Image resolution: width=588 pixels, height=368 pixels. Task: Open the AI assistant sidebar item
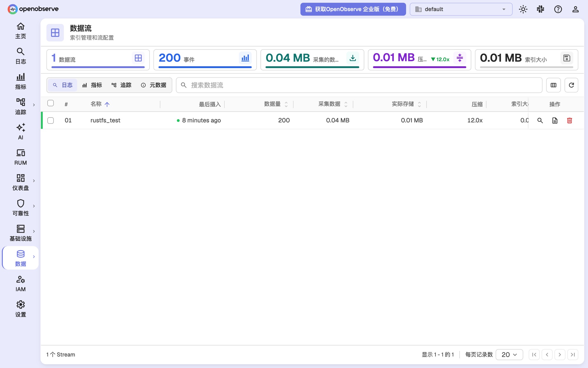[21, 132]
